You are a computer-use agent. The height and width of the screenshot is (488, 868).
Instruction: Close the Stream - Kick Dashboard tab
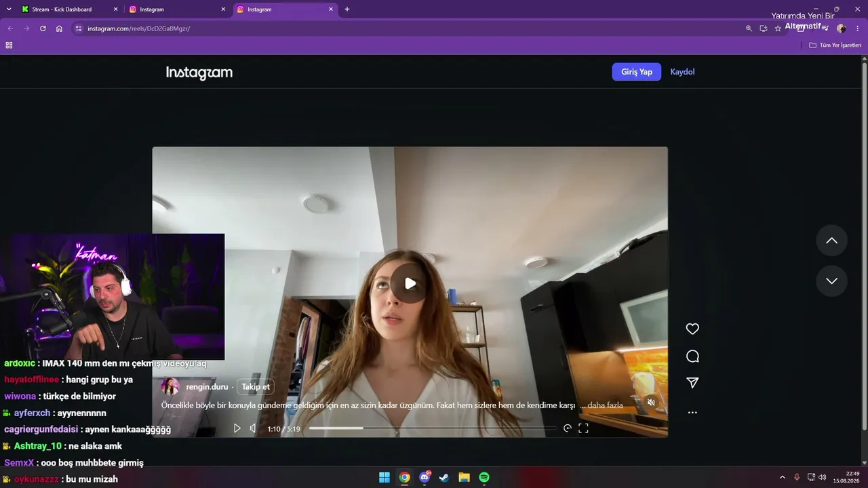[115, 9]
